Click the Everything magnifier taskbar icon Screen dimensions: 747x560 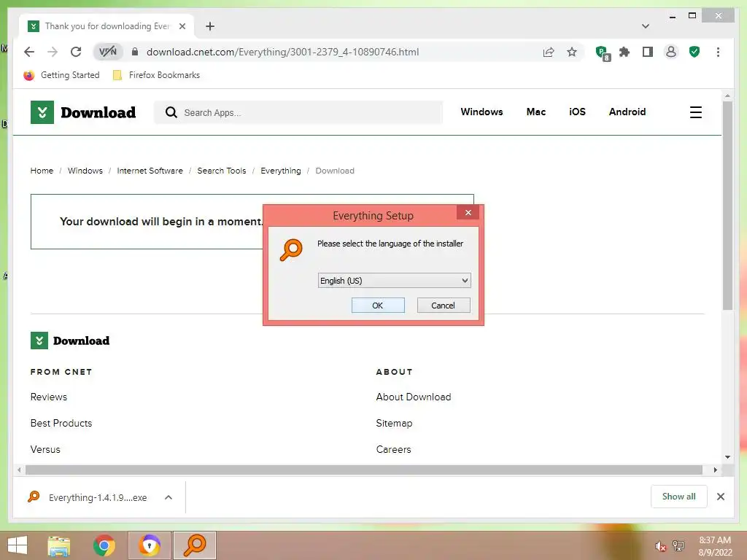click(x=195, y=545)
